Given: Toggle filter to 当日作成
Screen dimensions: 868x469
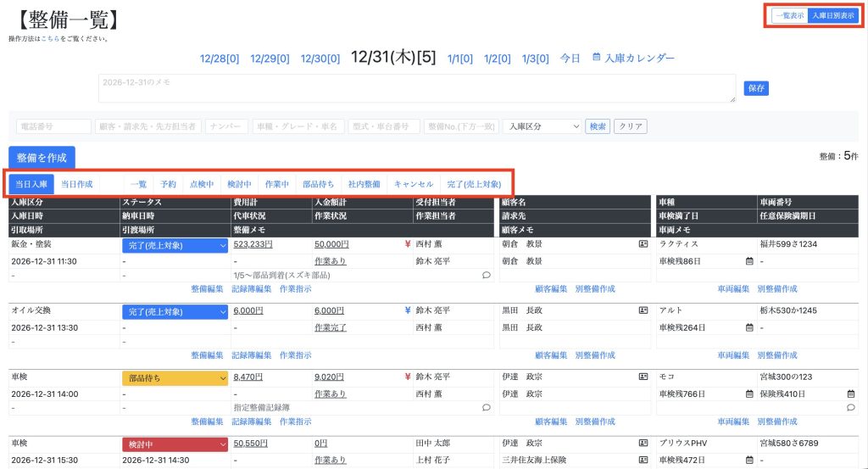Looking at the screenshot, I should (x=76, y=184).
